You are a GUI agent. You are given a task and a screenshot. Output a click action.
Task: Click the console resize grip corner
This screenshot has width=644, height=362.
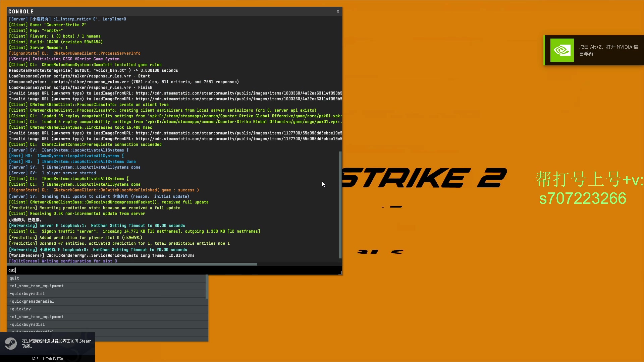click(340, 273)
